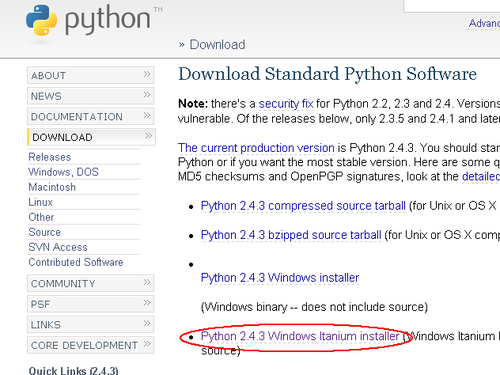The height and width of the screenshot is (375, 500).
Task: Open Python 2.4.3 Windows Itanium installer link
Action: pos(300,336)
